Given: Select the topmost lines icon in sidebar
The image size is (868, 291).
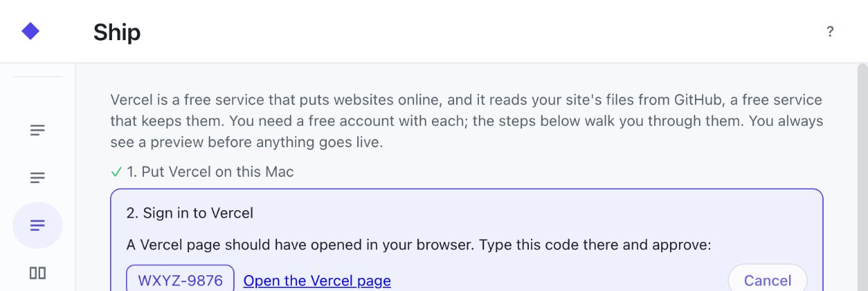Looking at the screenshot, I should point(37,130).
